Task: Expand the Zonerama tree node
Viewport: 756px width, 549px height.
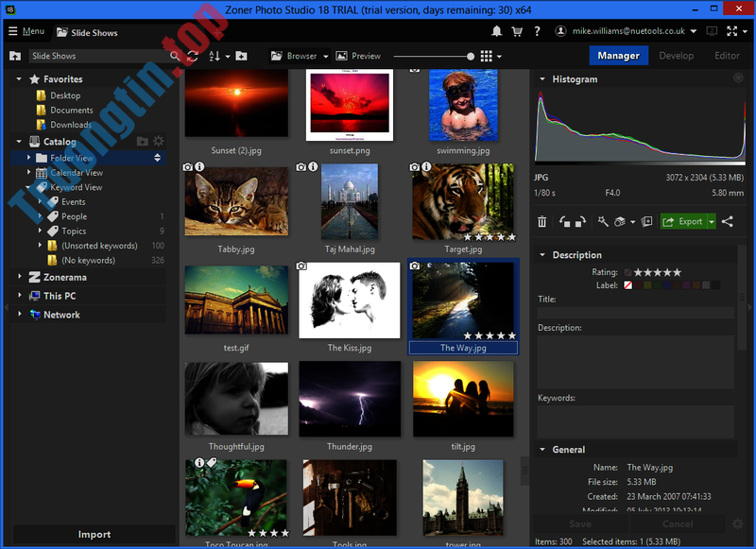Action: click(x=20, y=277)
